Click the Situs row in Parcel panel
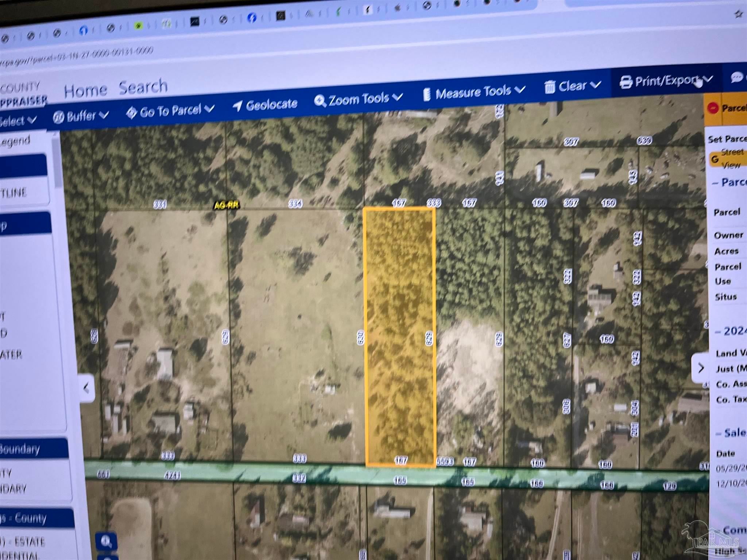747x560 pixels. click(x=726, y=297)
